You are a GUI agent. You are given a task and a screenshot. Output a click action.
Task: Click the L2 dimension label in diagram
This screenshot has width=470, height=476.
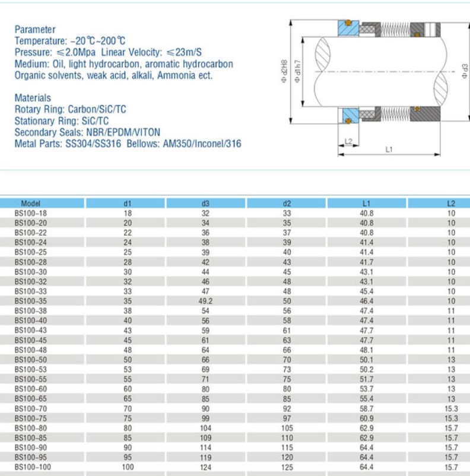click(348, 141)
